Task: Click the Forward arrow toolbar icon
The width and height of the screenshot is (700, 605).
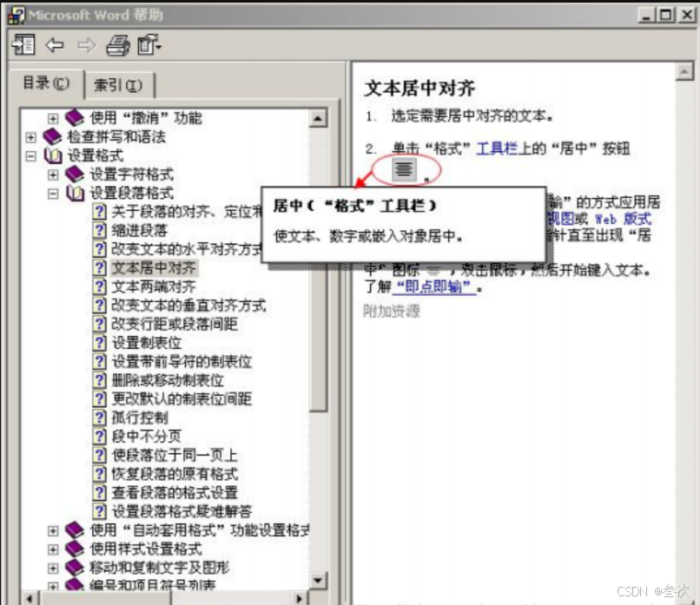Action: pyautogui.click(x=87, y=45)
